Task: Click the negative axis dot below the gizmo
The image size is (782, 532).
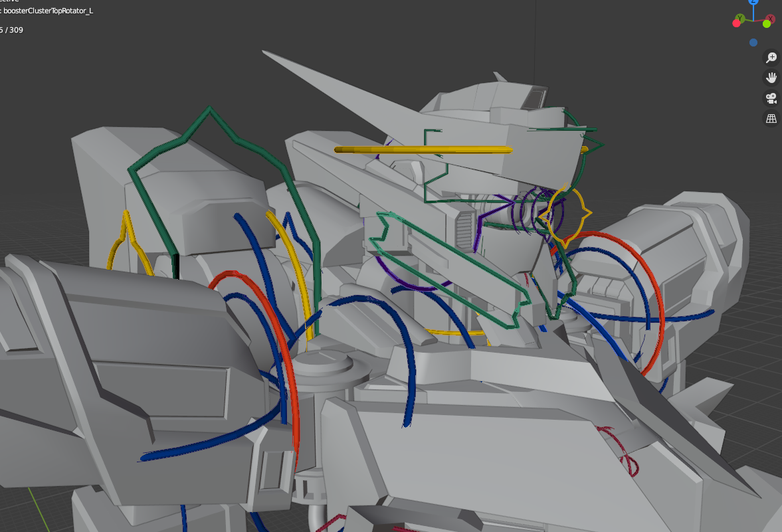Action: 753,42
